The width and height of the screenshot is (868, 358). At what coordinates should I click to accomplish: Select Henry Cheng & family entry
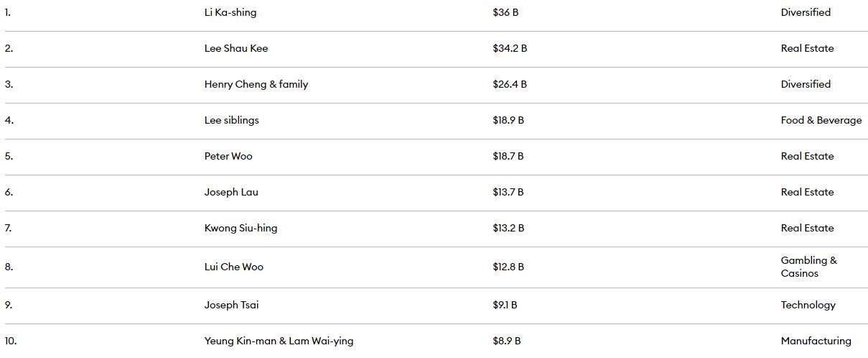tap(256, 84)
